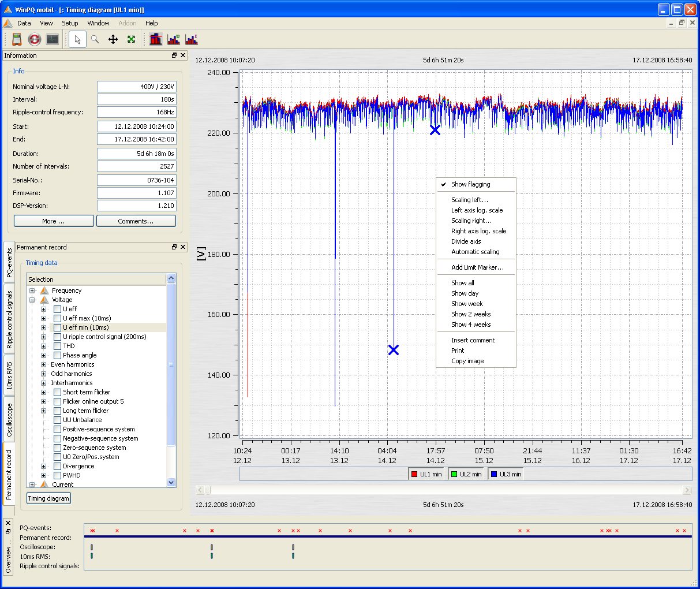Enable Short term flicker checkbox
The image size is (700, 589).
pyautogui.click(x=57, y=392)
